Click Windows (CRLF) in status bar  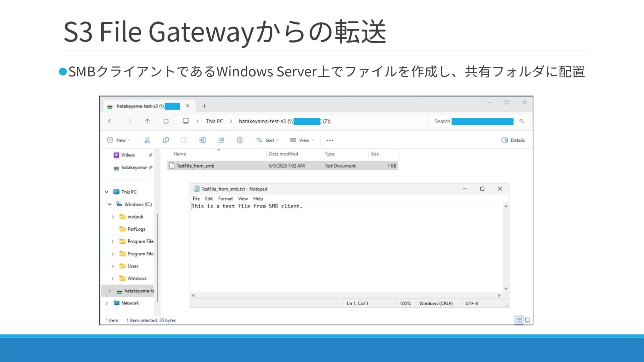436,303
